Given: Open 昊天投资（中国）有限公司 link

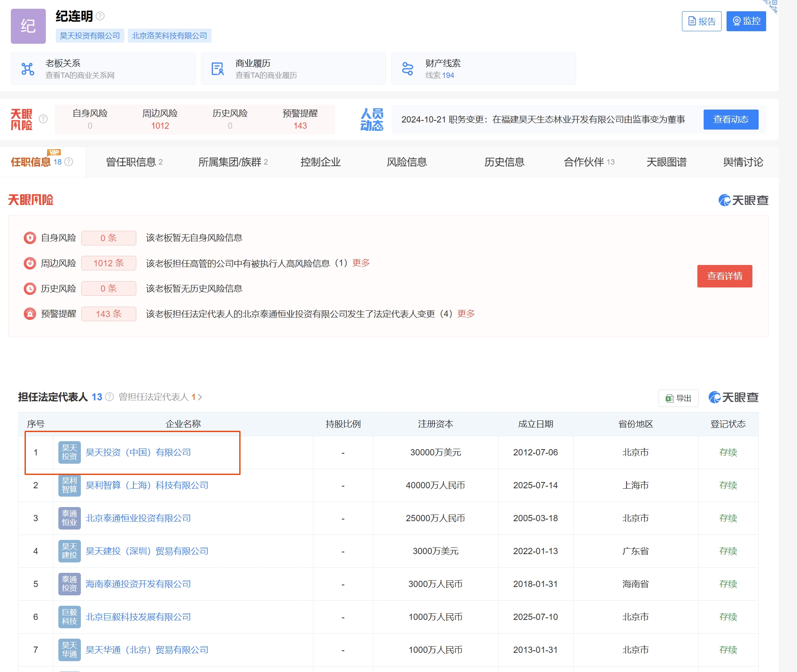Looking at the screenshot, I should (138, 452).
